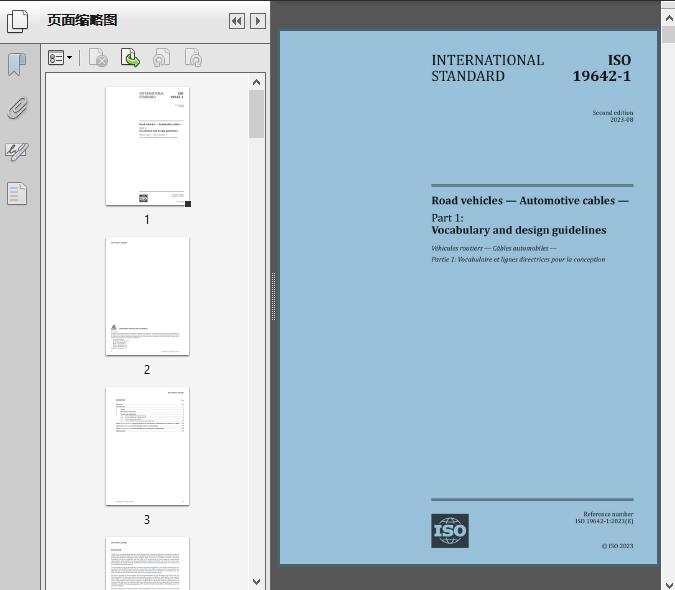Select the partially visible page 4 thumbnail
This screenshot has height=590, width=675.
tap(147, 563)
